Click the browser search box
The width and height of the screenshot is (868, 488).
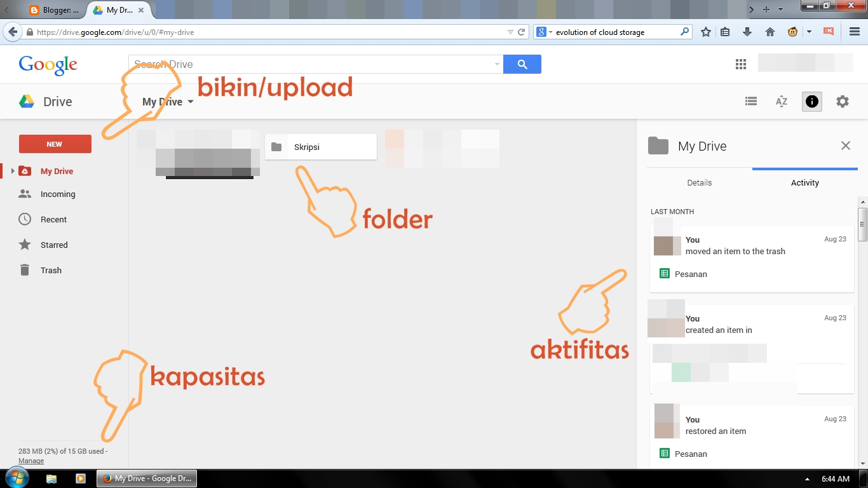click(x=614, y=32)
